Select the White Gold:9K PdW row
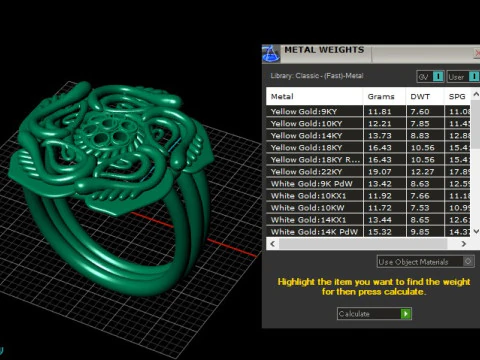This screenshot has width=480, height=360. tap(368, 183)
